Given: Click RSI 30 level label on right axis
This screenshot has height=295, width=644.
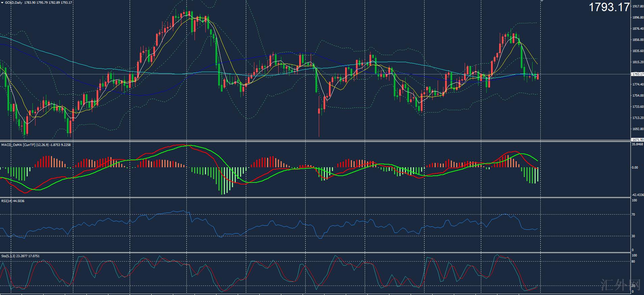Looking at the screenshot, I should (x=634, y=236).
